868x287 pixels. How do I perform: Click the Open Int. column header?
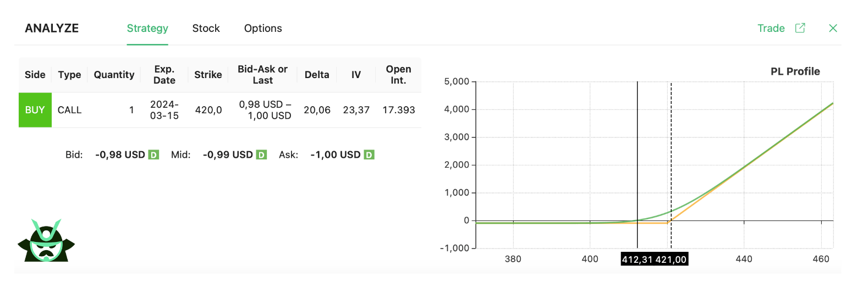tap(398, 75)
